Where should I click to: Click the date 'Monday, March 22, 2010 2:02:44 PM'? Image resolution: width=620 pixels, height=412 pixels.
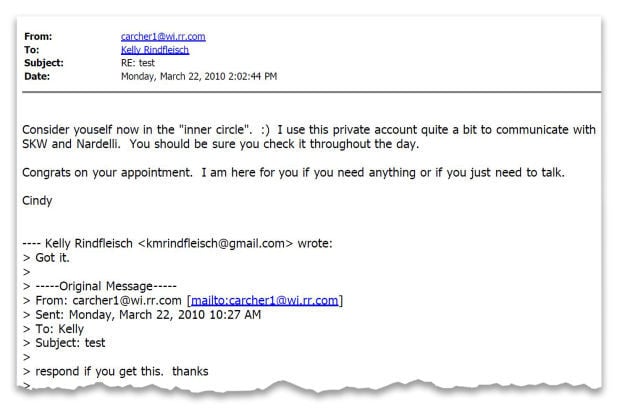coord(198,75)
